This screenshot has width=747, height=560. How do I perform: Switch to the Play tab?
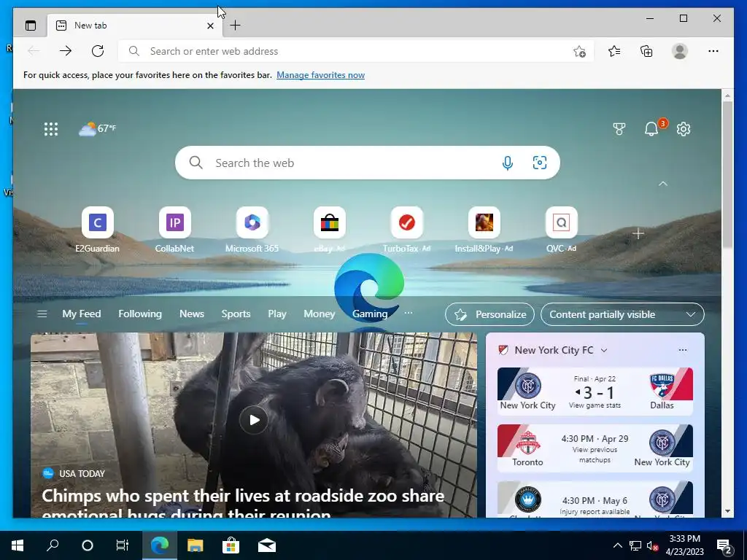click(x=276, y=314)
